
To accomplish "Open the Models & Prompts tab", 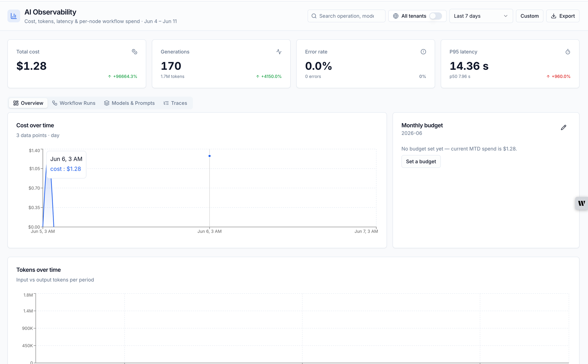I will tap(129, 103).
